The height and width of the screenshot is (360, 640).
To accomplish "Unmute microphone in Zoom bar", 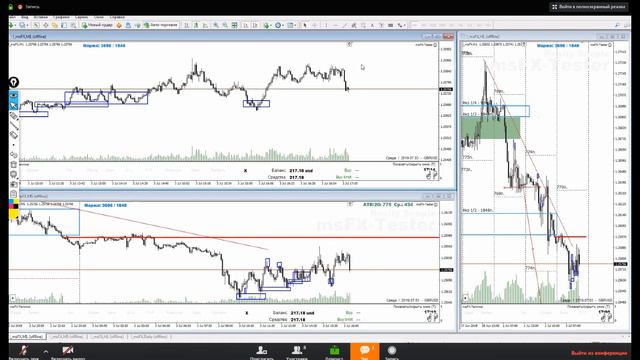I will (24, 351).
